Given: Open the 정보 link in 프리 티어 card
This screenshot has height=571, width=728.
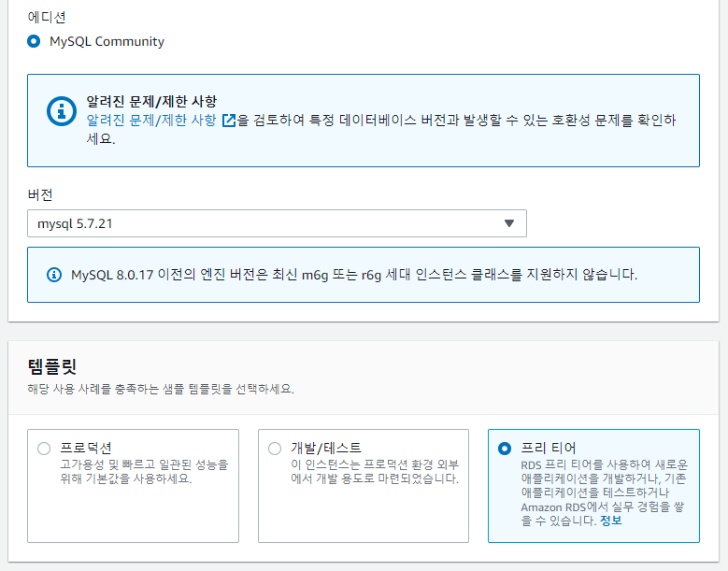Looking at the screenshot, I should coord(610,521).
